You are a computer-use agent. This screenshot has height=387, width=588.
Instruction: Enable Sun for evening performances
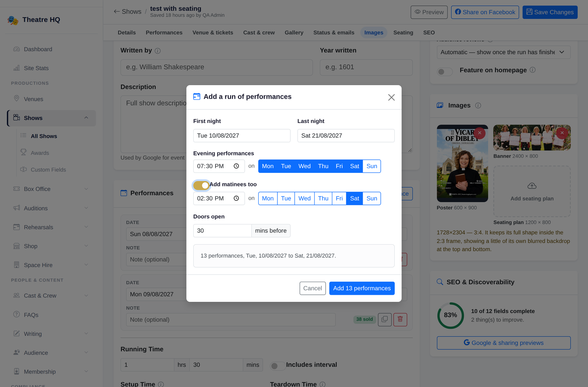(372, 166)
